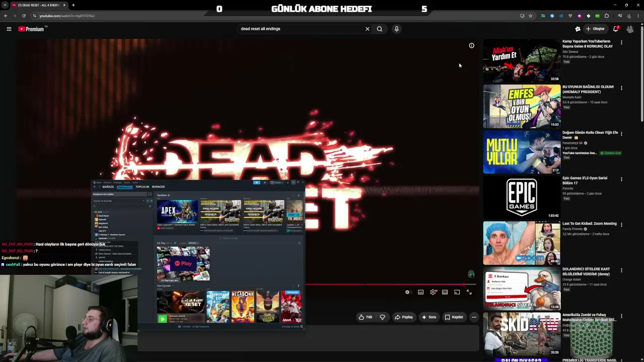
Task: Open the video info card icon
Action: click(471, 46)
